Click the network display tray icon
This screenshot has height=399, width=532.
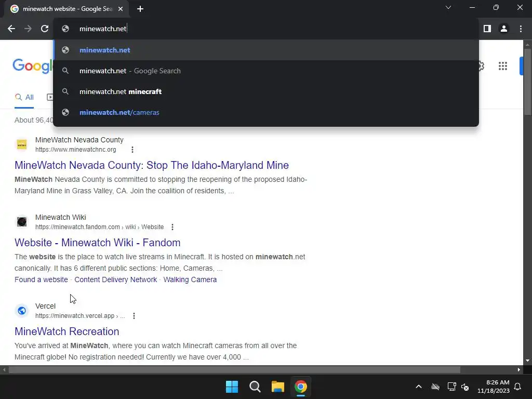tap(451, 387)
